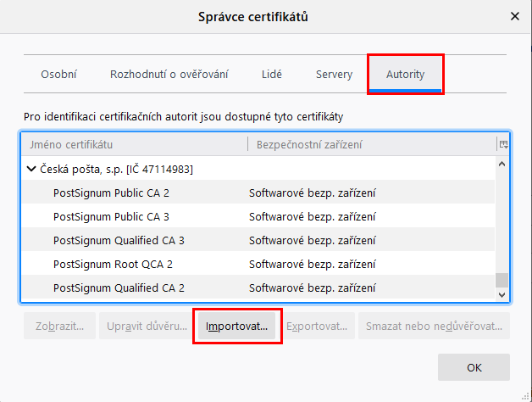Click the Importovat... button
Image resolution: width=532 pixels, height=402 pixels.
[x=236, y=326]
